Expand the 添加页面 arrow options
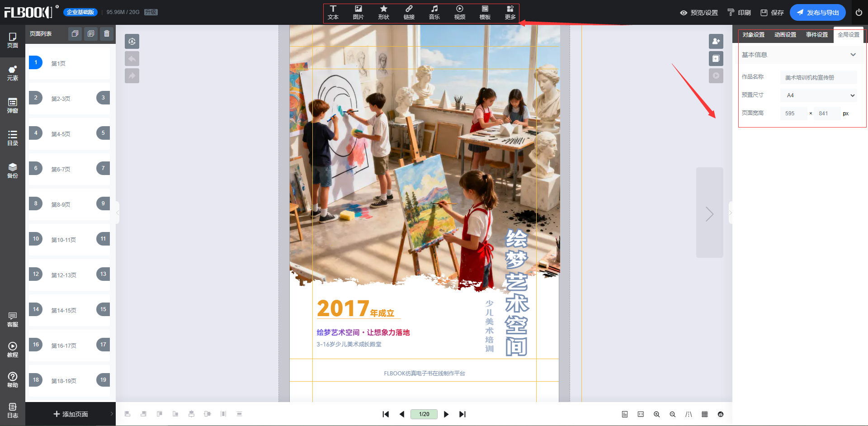This screenshot has width=868, height=426. tap(112, 414)
